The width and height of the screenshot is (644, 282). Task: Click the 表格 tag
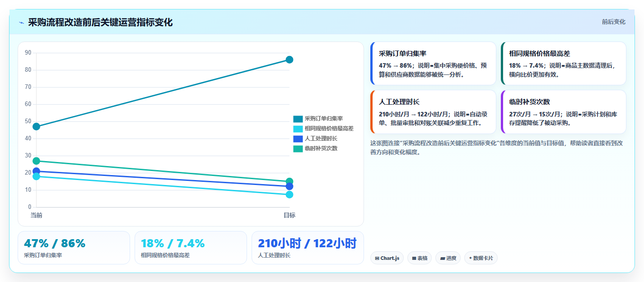pyautogui.click(x=420, y=258)
